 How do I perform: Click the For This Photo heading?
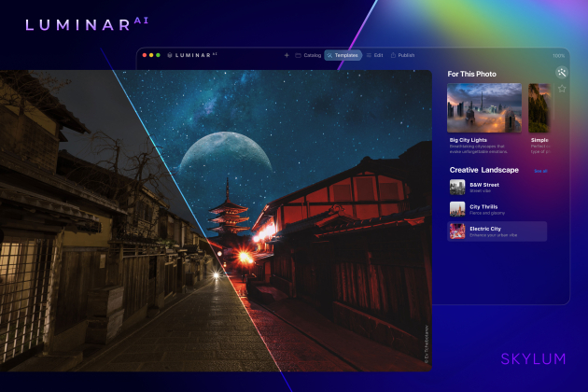pos(471,74)
